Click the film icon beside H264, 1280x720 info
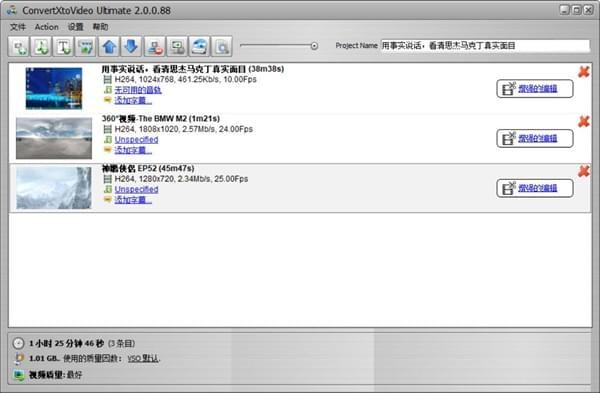 (x=108, y=179)
